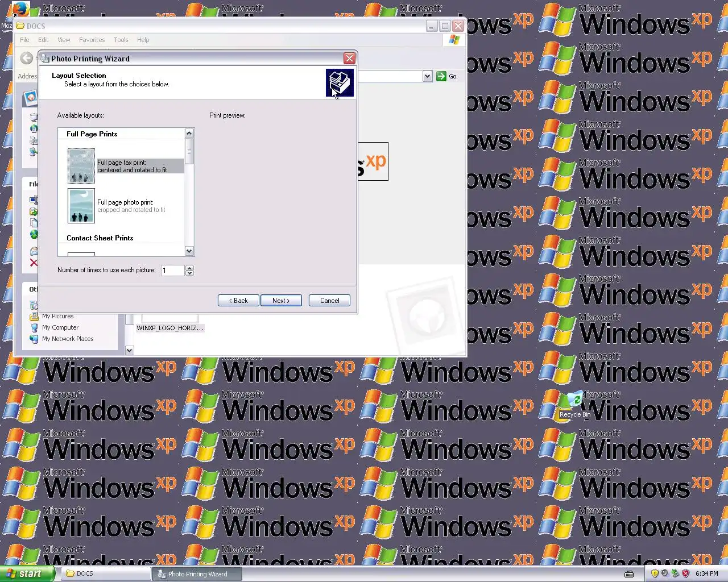Viewport: 728px width, 582px height.
Task: Click the layouts list scrollbar thumb
Action: coord(189,151)
